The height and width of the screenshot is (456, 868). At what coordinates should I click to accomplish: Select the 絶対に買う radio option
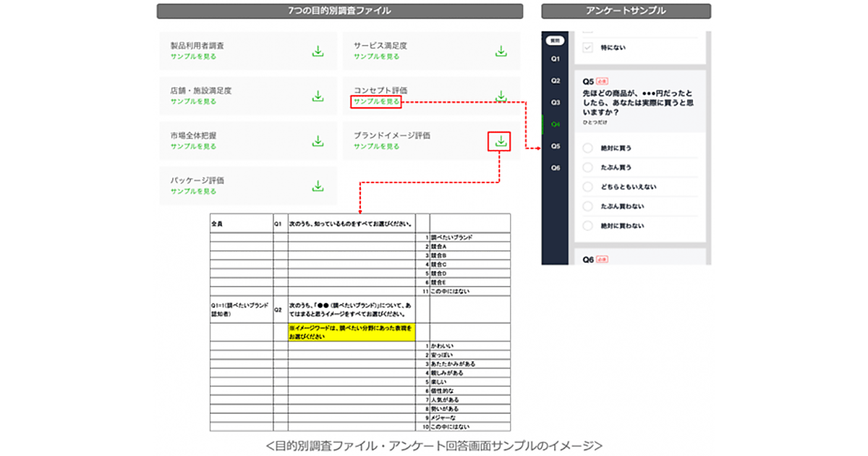[587, 148]
